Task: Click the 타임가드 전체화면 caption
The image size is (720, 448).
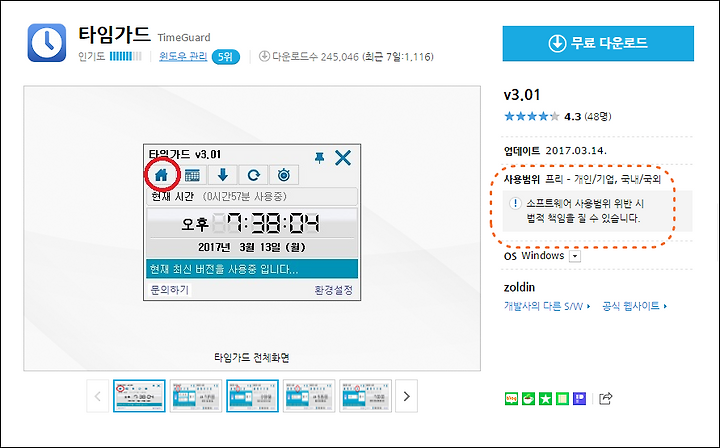Action: tap(252, 358)
